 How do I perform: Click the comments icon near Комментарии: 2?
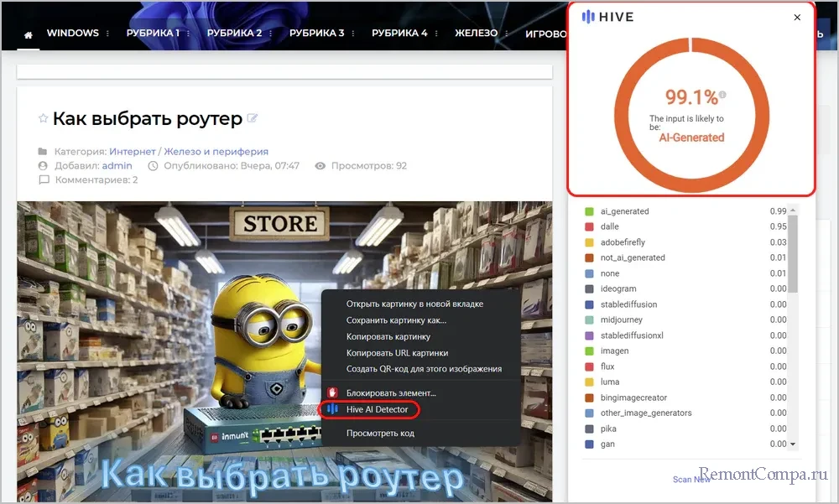(44, 180)
